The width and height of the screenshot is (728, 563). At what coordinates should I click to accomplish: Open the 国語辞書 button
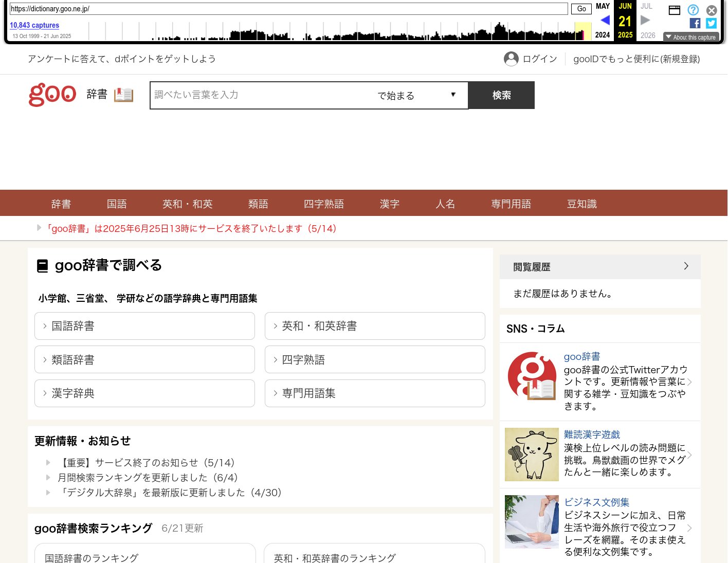tap(144, 326)
